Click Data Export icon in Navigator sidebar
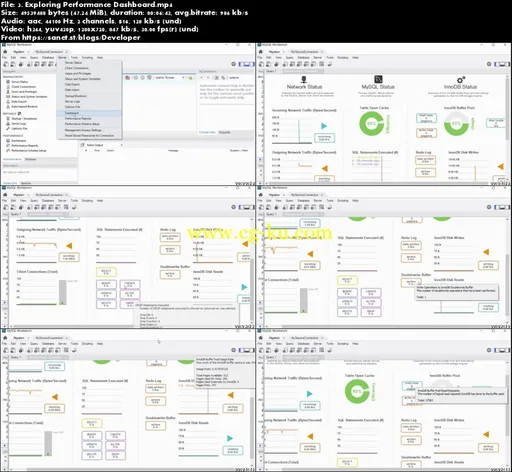 tap(8, 102)
